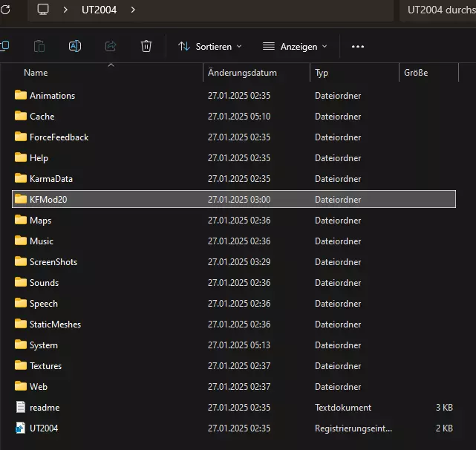Click the KFMod20 date 27.01.2025 03:00
The image size is (476, 450).
(239, 200)
